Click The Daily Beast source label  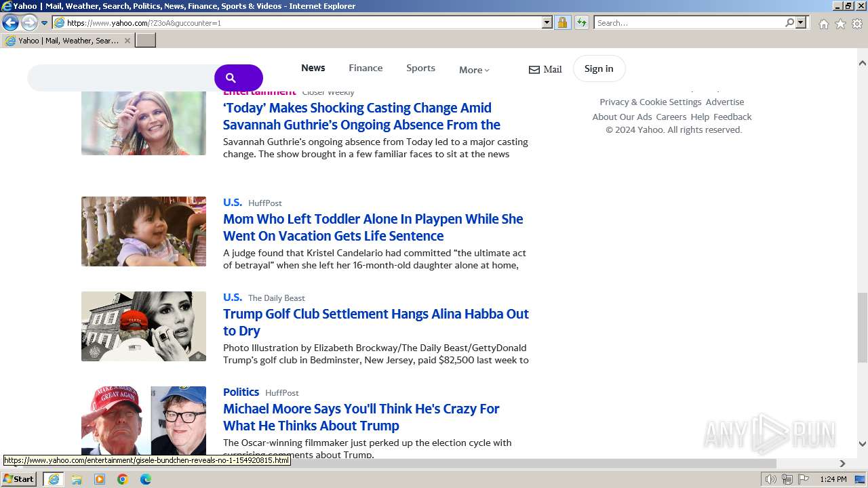[x=277, y=298]
